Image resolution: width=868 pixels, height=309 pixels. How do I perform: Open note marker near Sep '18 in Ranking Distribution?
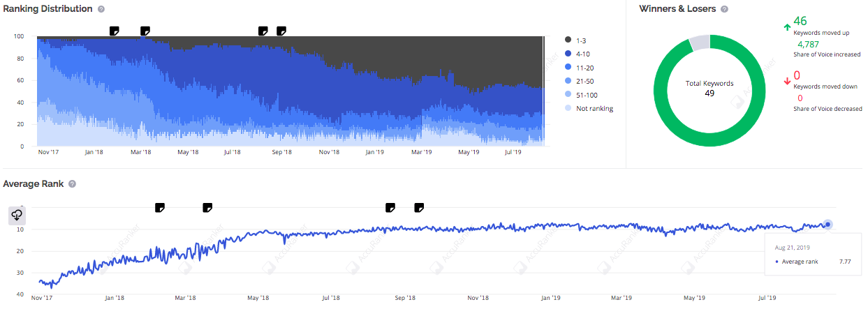pyautogui.click(x=281, y=31)
